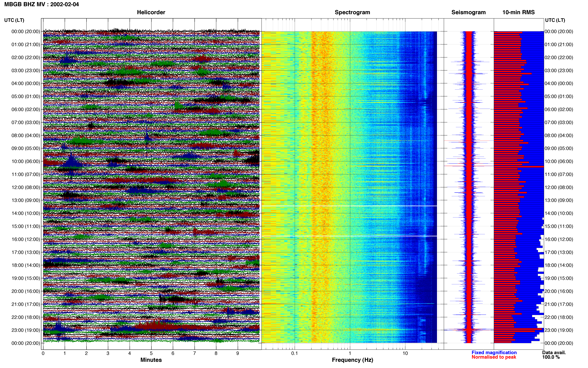Click the white data gap line near 13:30
Viewport: 588px width, 368px height.
(349, 206)
